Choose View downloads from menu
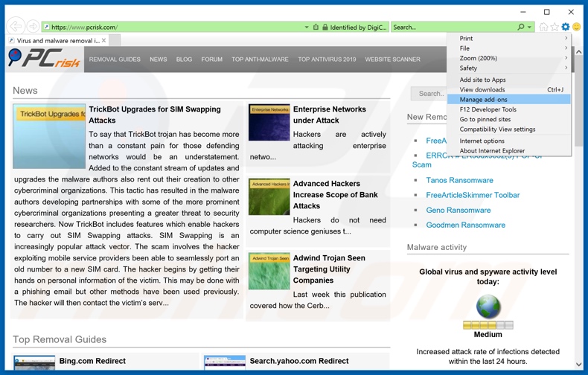This screenshot has height=375, width=588. point(509,89)
